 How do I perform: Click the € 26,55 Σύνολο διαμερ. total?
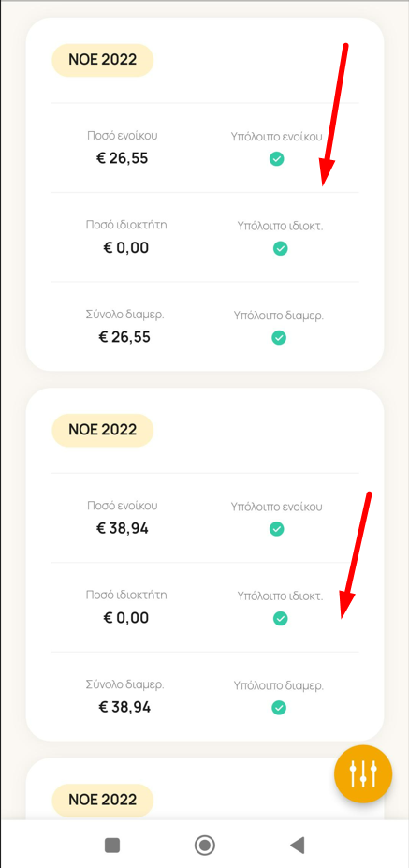point(124,337)
